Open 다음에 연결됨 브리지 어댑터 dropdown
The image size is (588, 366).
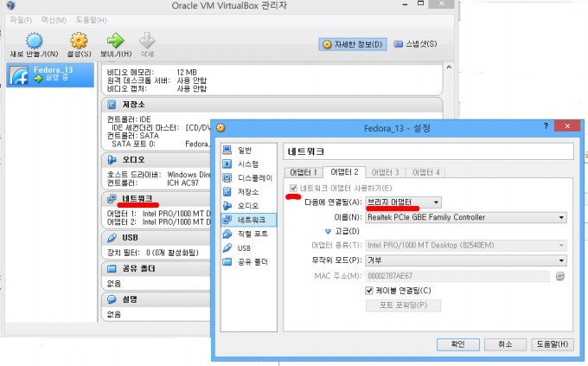click(x=399, y=202)
